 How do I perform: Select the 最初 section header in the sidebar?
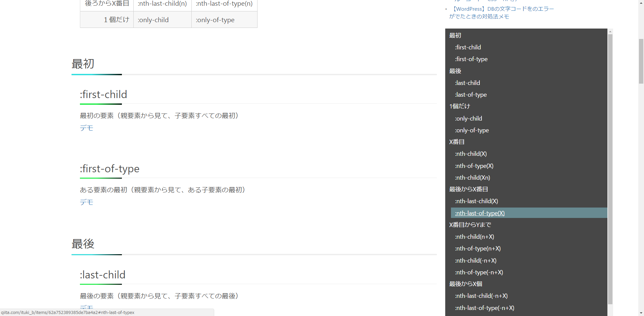point(455,35)
